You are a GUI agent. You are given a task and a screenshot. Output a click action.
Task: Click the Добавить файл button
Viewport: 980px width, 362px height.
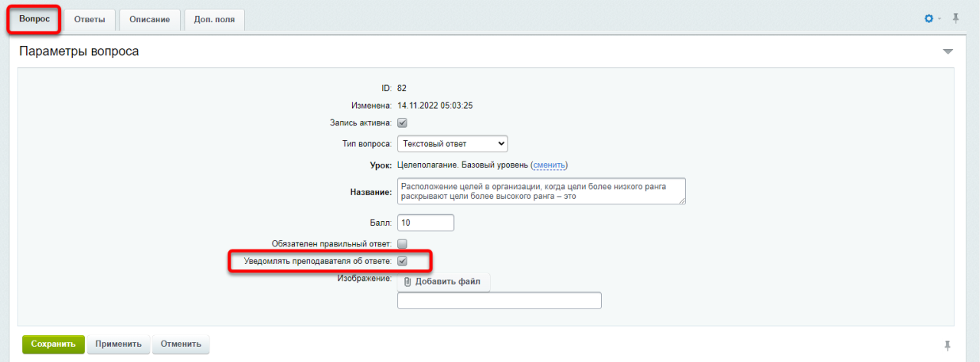click(x=443, y=282)
